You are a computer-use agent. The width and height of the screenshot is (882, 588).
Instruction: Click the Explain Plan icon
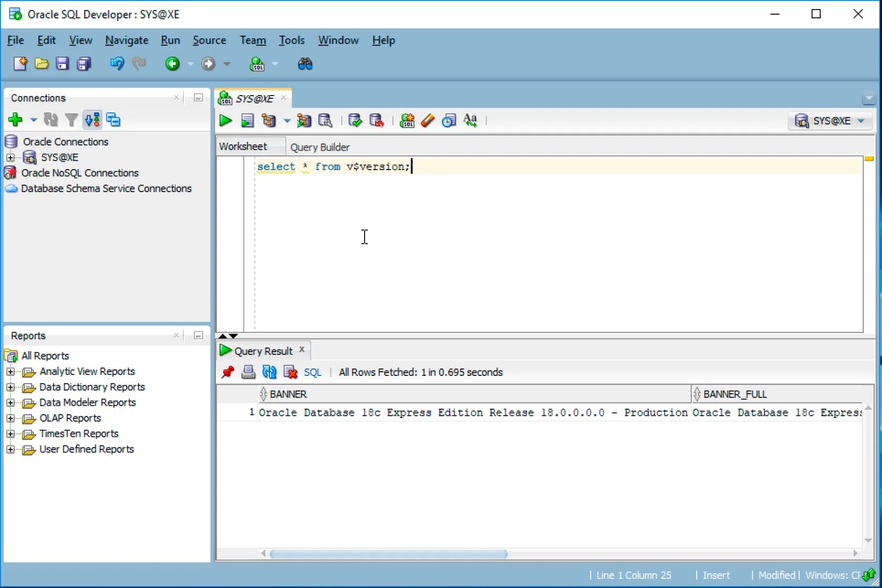(x=269, y=121)
